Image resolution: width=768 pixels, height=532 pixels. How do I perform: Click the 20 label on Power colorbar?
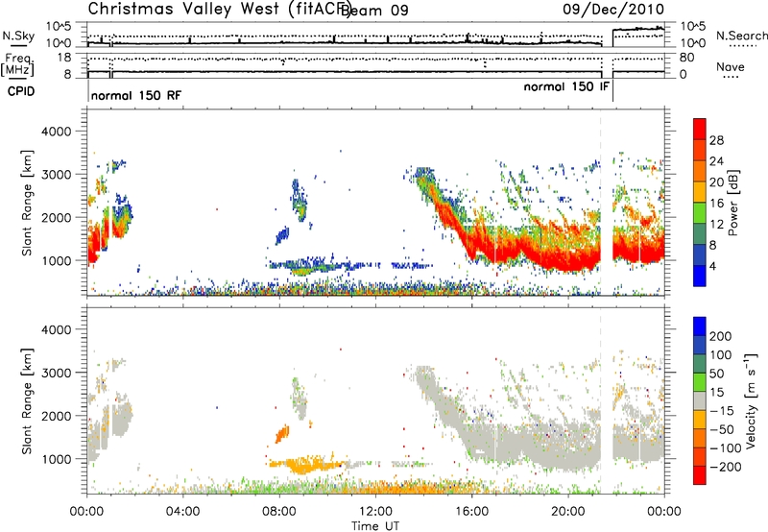(x=716, y=182)
